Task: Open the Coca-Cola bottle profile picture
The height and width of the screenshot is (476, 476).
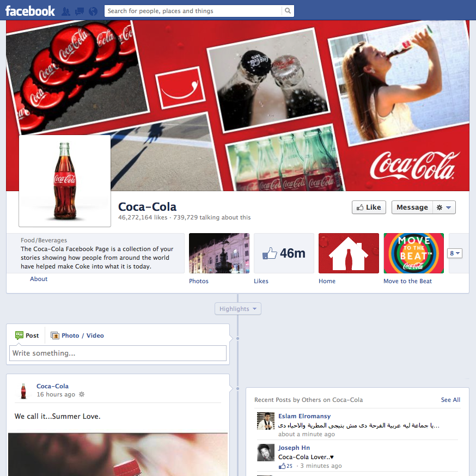Action: click(x=65, y=181)
